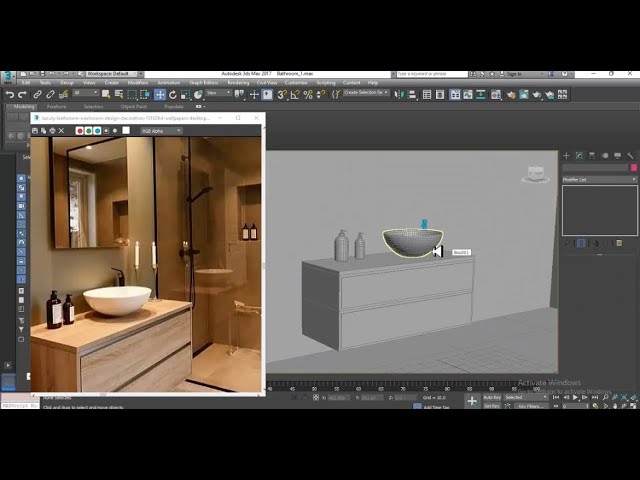The height and width of the screenshot is (480, 640).
Task: Open Select by Name dialog icon
Action: pos(119,95)
